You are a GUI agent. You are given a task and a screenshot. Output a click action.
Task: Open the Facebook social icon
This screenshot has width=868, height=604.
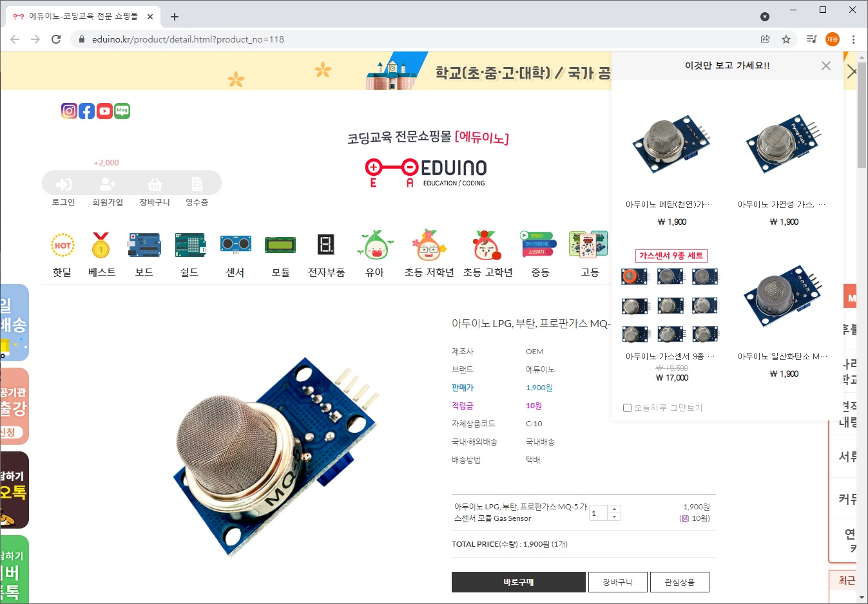87,111
